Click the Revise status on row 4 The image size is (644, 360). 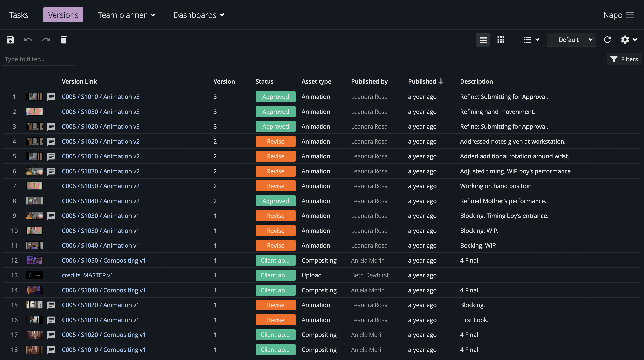pyautogui.click(x=275, y=141)
